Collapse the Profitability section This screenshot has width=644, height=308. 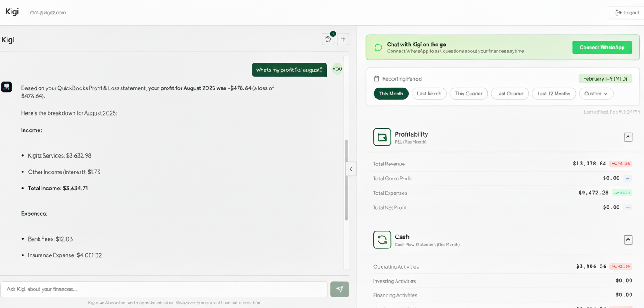click(628, 137)
